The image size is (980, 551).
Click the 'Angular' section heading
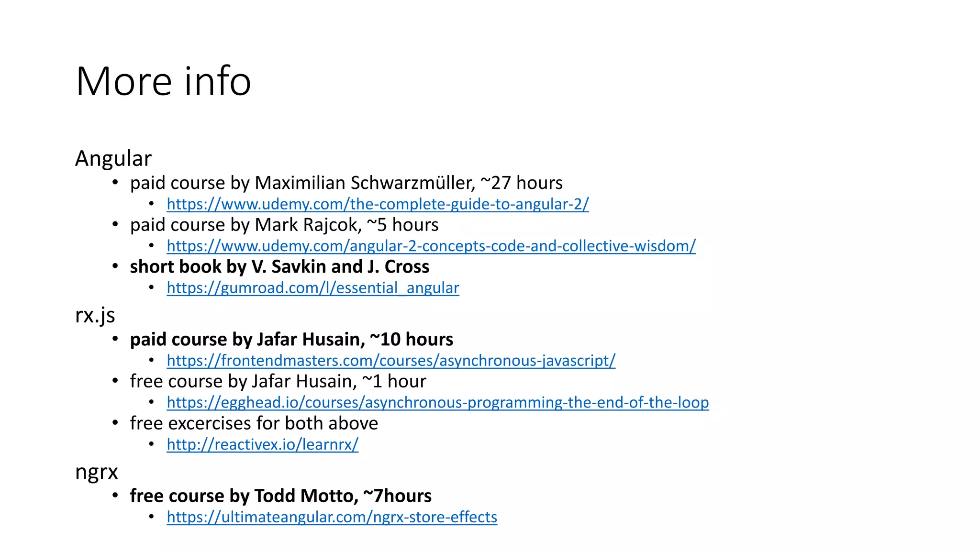coord(113,158)
